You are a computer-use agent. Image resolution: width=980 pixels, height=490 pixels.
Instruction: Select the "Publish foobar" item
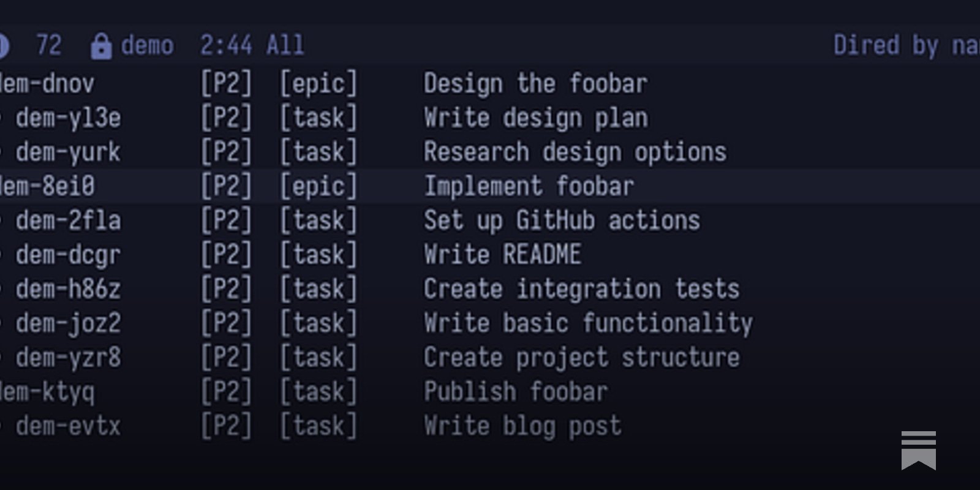(515, 393)
